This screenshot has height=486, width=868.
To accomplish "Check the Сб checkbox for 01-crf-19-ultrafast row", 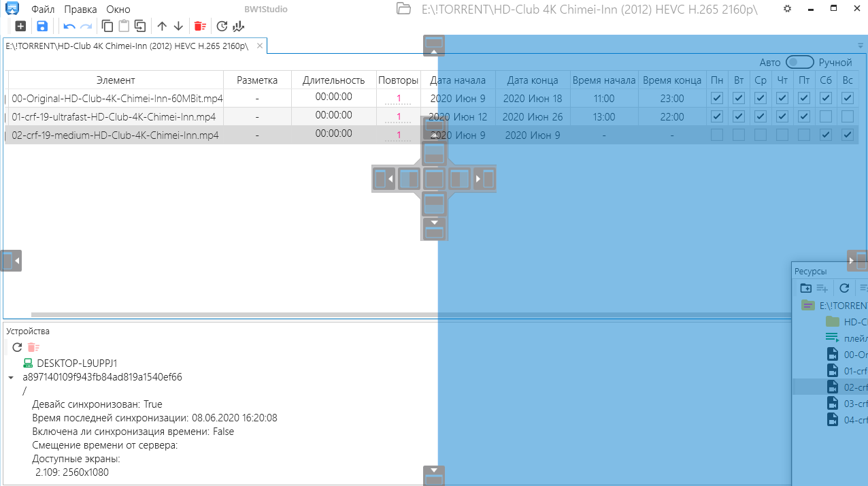I will (826, 116).
